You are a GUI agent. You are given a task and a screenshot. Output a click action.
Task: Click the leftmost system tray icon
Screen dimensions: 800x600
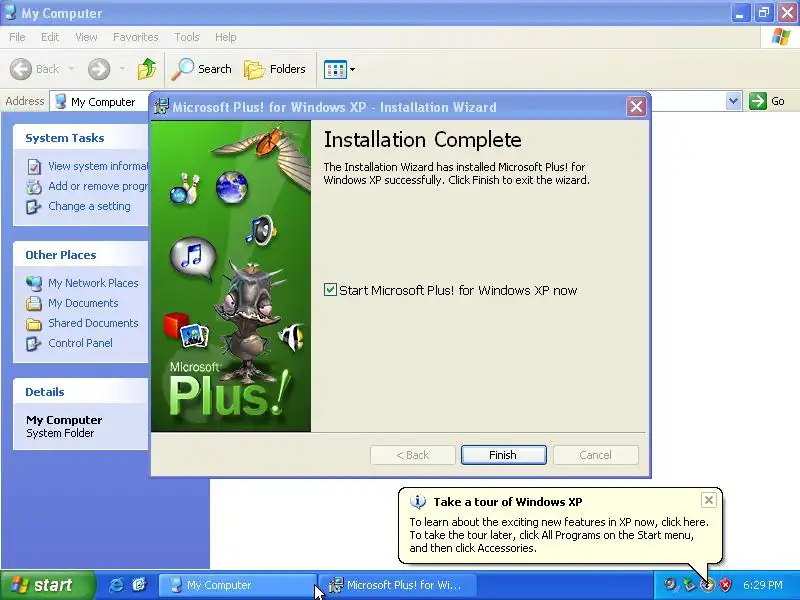(670, 585)
